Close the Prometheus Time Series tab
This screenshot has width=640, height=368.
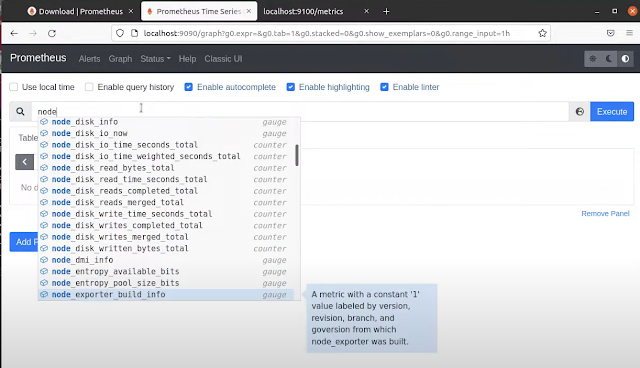249,11
